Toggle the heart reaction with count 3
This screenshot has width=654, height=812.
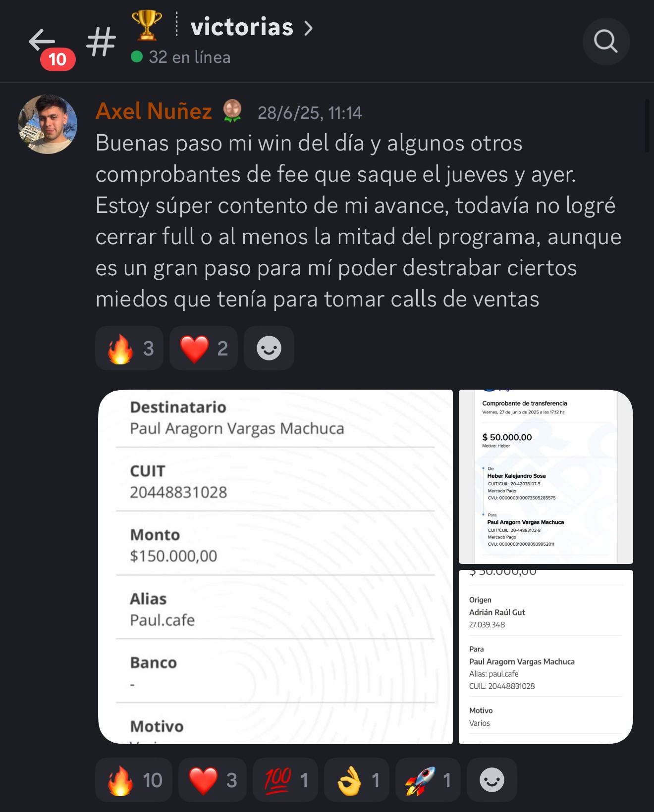[x=213, y=780]
